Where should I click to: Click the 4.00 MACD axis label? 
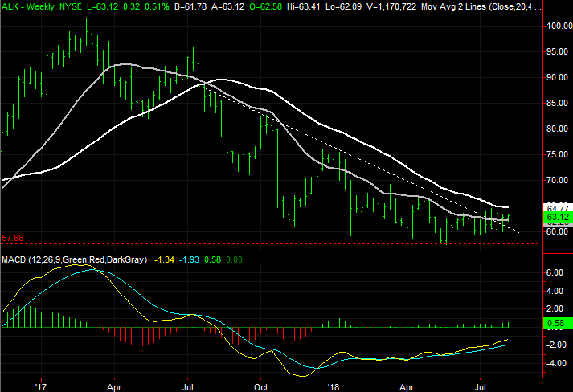555,291
